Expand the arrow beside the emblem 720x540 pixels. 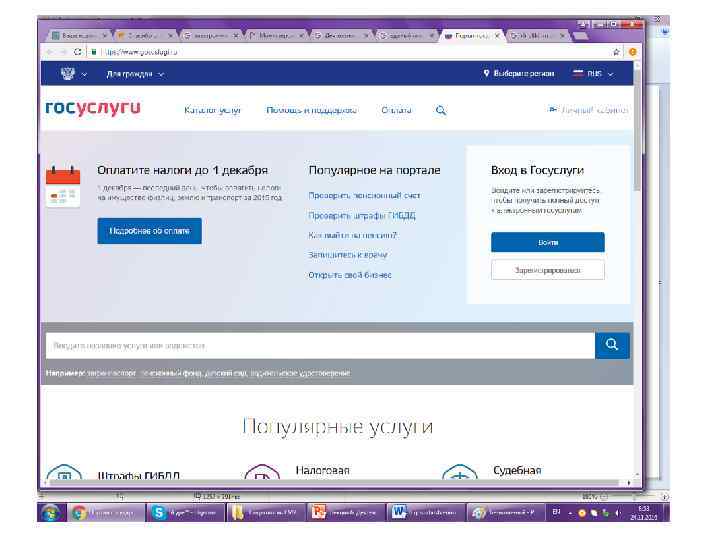tap(84, 74)
